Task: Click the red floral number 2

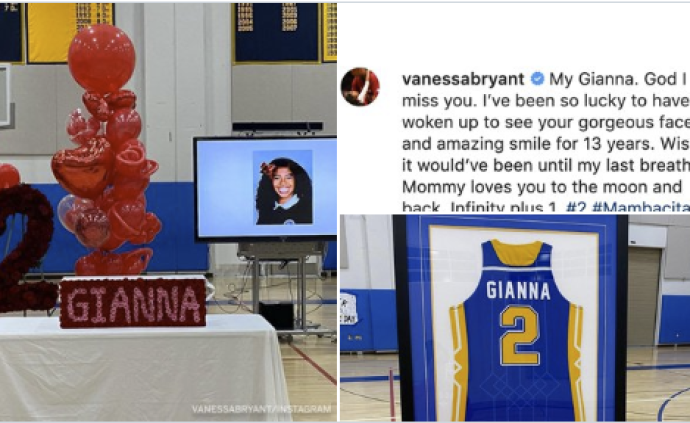Action: [26, 248]
